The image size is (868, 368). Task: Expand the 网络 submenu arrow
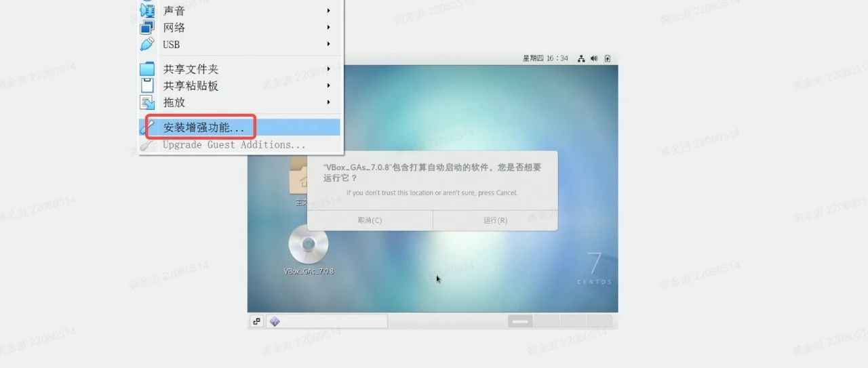pos(328,27)
